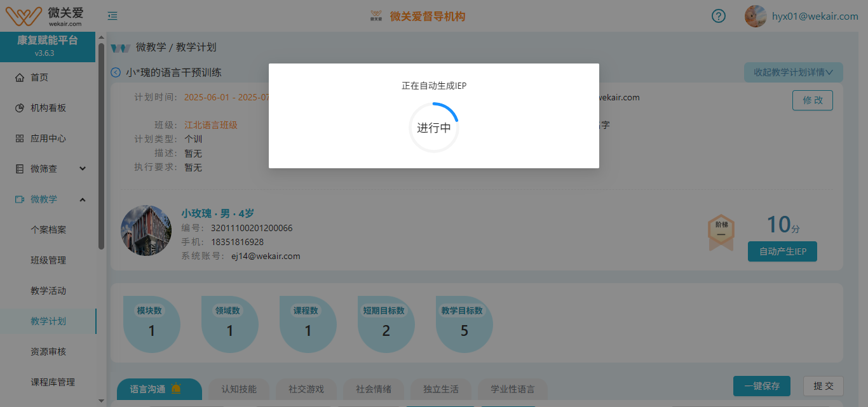Open help via question mark icon

pos(718,16)
